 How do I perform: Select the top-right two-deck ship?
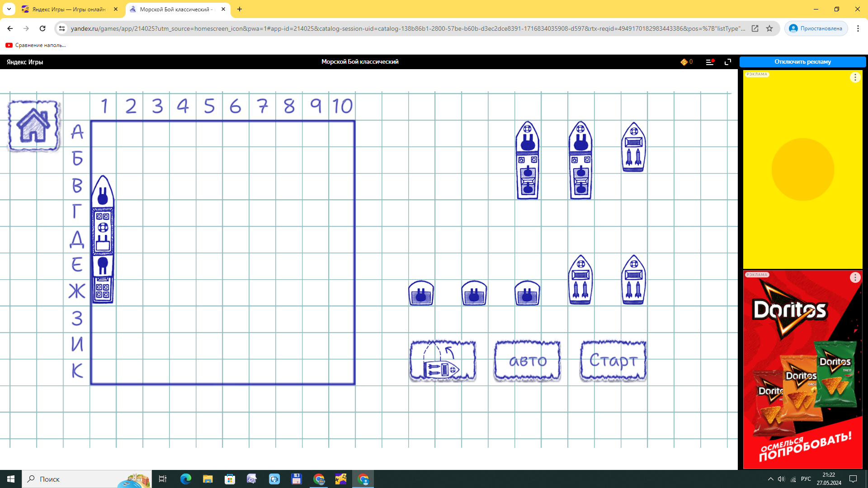633,147
